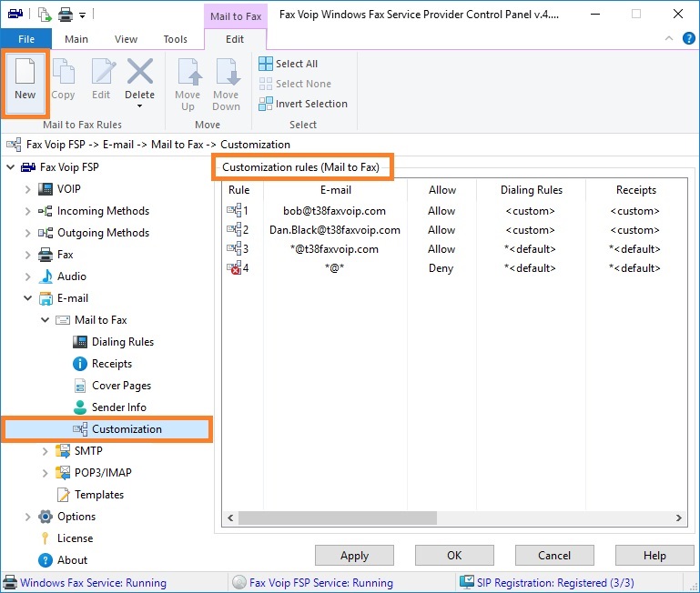
Task: Select SMTP icon in tree
Action: coord(63,451)
